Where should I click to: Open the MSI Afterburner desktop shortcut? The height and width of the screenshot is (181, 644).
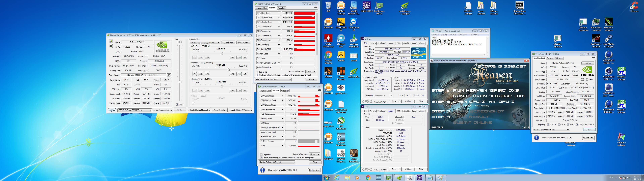341,123
